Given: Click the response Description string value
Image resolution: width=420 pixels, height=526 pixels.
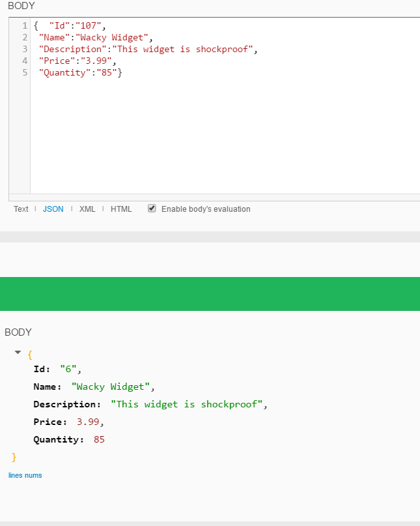Looking at the screenshot, I should coord(186,404).
